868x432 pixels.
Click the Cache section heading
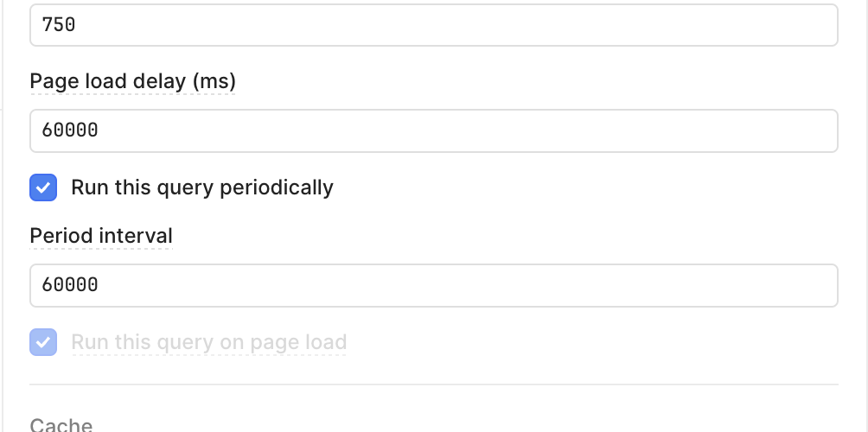61,424
